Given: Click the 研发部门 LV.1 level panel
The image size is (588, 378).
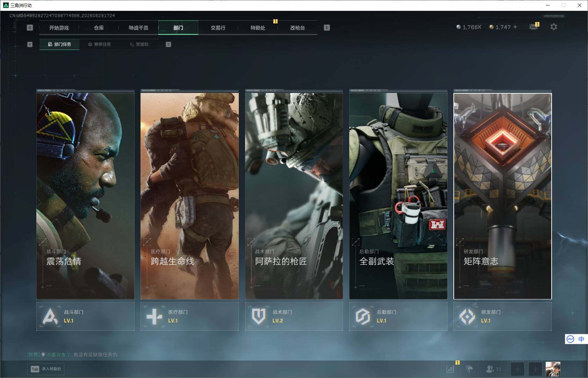Looking at the screenshot, I should pyautogui.click(x=502, y=316).
